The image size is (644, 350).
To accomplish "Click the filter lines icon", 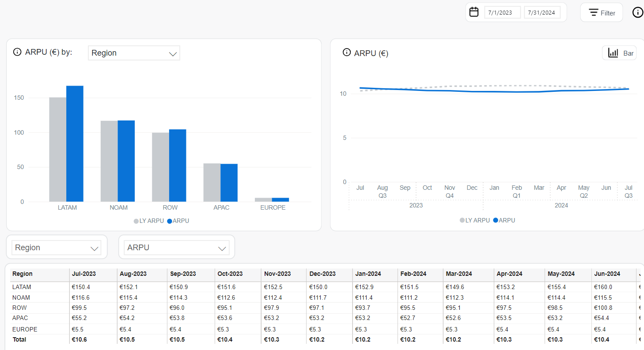I will point(594,12).
